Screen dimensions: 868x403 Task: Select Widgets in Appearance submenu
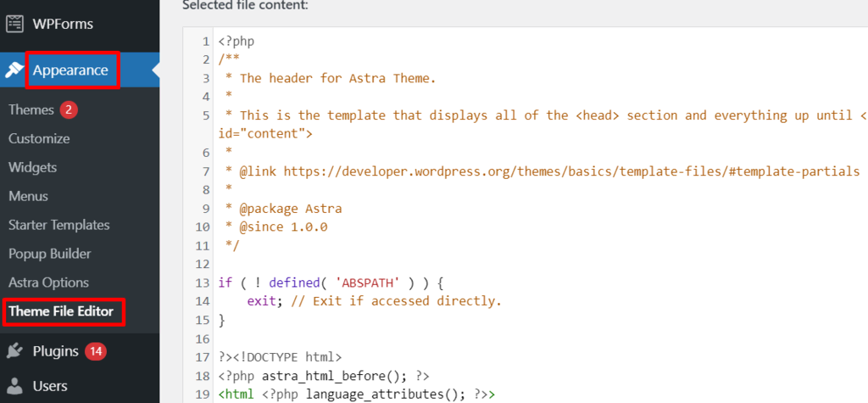pos(33,167)
